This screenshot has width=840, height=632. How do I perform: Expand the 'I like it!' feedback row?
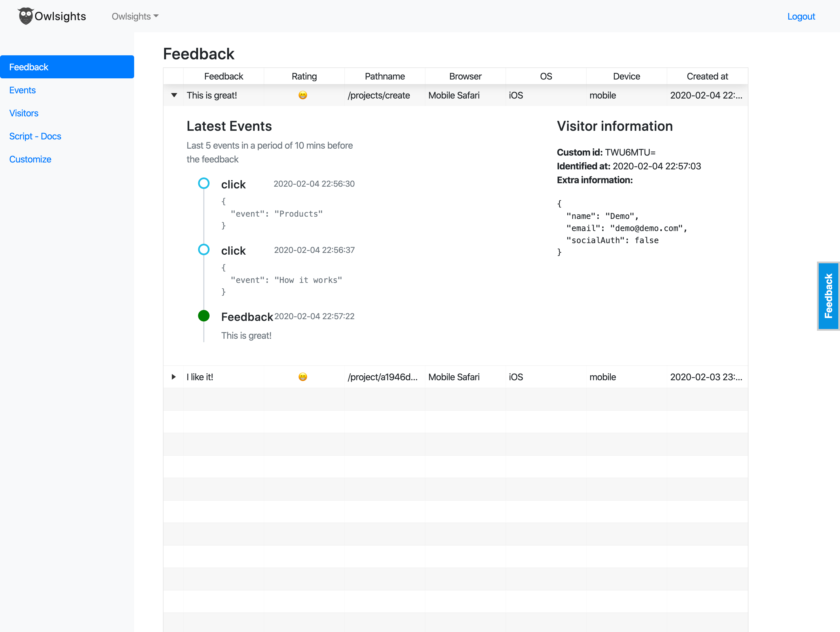click(174, 376)
